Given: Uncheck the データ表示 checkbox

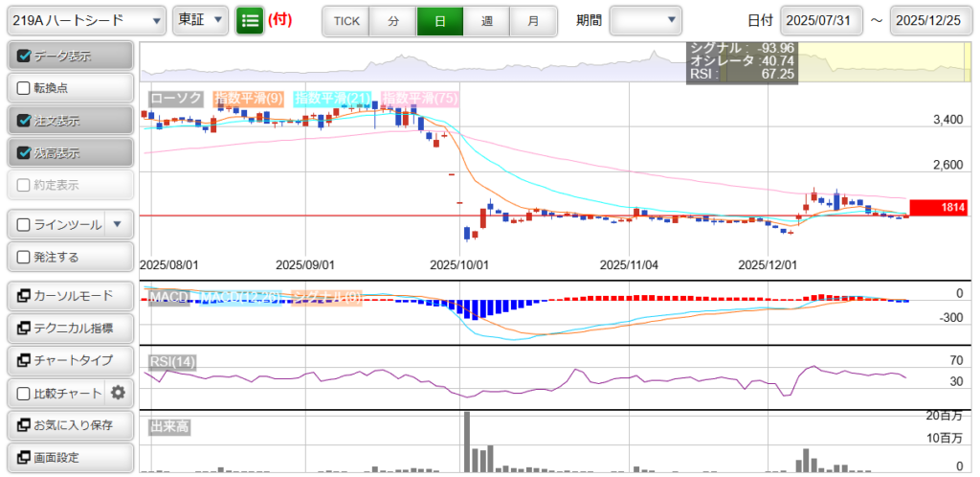Looking at the screenshot, I should [25, 56].
